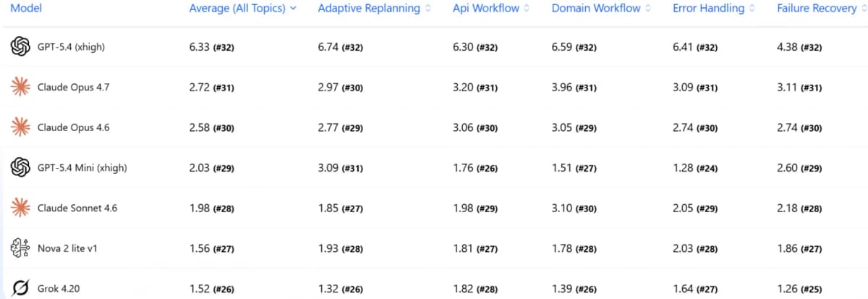Click the 3.11 (#31) Failure Recovery cell
868x299 pixels.
(799, 88)
